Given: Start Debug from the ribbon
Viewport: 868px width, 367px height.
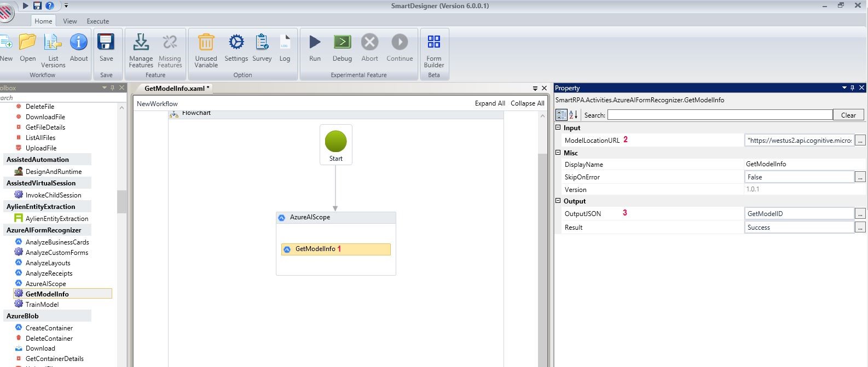Looking at the screenshot, I should pos(342,43).
